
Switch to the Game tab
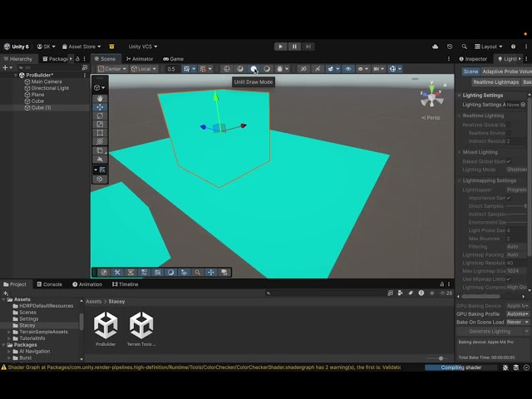click(174, 59)
